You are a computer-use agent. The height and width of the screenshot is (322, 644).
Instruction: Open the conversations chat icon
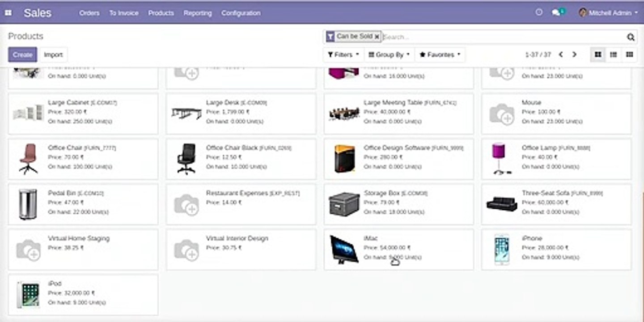coord(556,13)
